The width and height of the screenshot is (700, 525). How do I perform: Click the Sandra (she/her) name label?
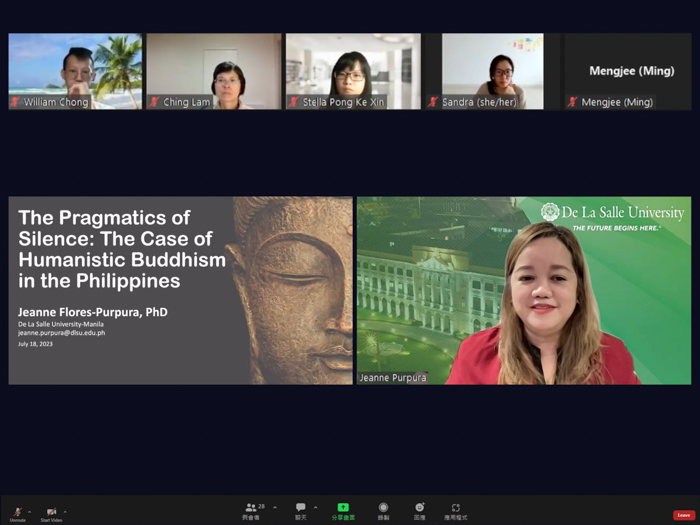click(479, 102)
